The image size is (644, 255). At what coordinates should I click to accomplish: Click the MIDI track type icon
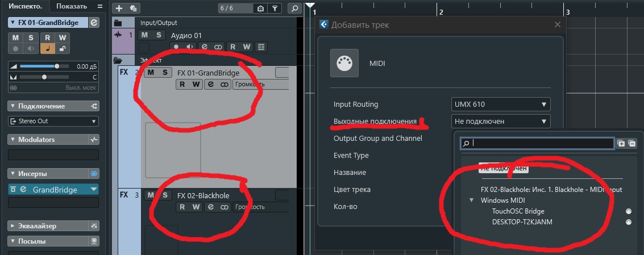tap(344, 63)
